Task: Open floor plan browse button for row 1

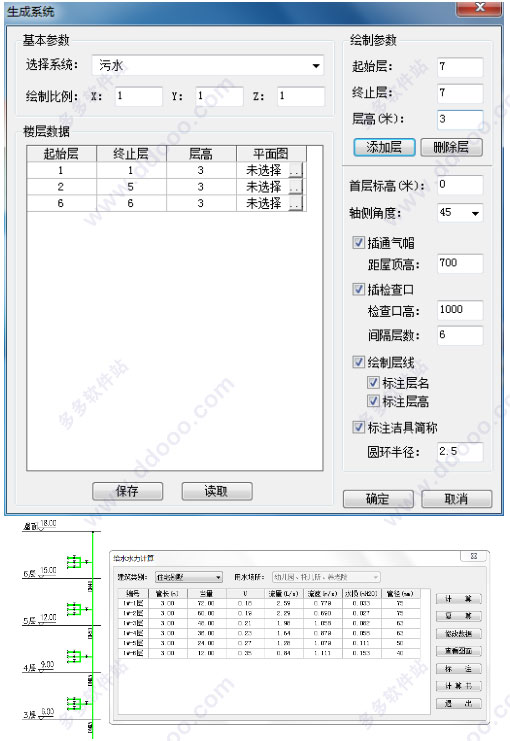Action: pyautogui.click(x=295, y=171)
